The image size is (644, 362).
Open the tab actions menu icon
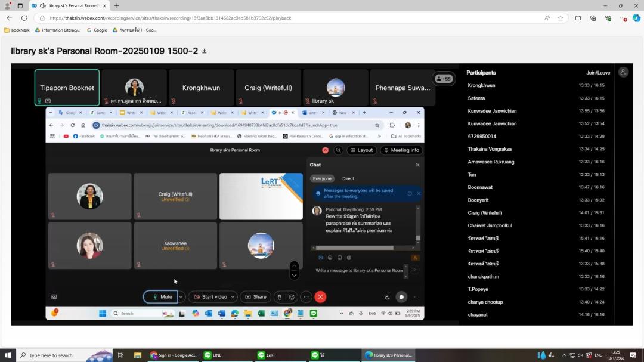pyautogui.click(x=20, y=6)
